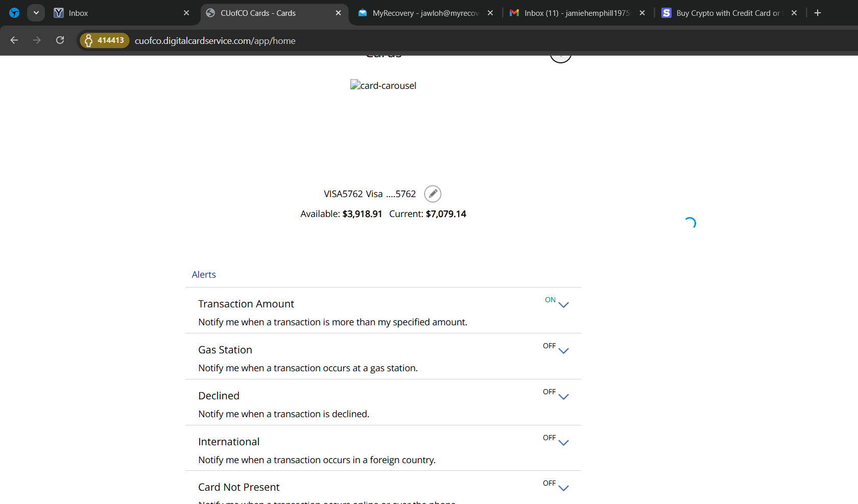858x504 pixels.
Task: Click the pencil edit icon beside VISA5762
Action: coord(433,194)
